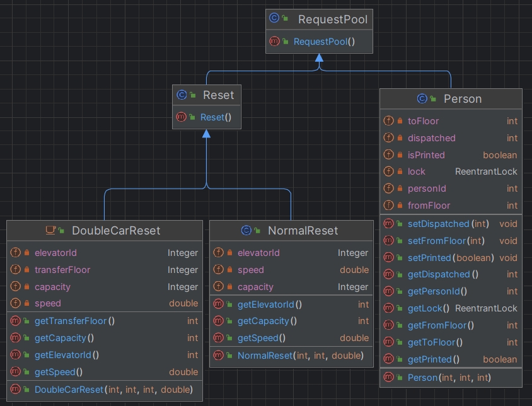Select getSpeed() in NormalReset
This screenshot has height=406, width=532.
291,338
